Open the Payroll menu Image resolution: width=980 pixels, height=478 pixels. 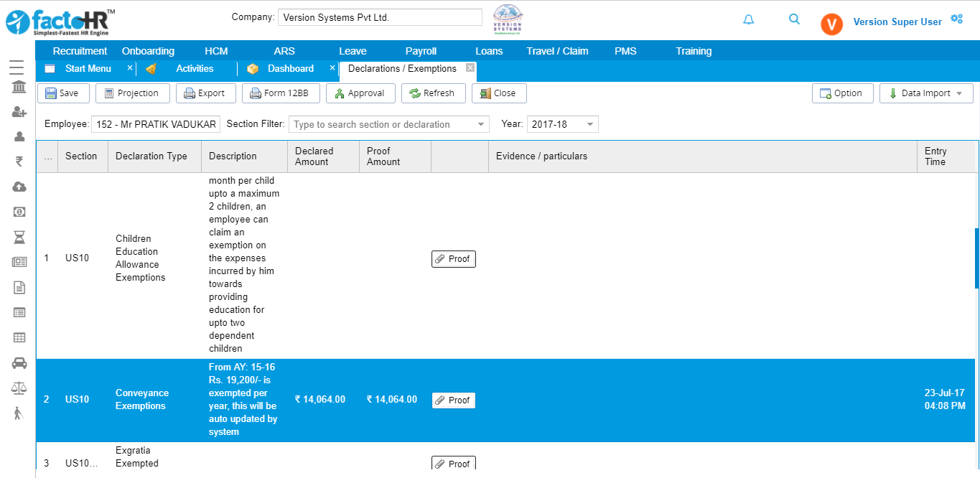point(421,51)
